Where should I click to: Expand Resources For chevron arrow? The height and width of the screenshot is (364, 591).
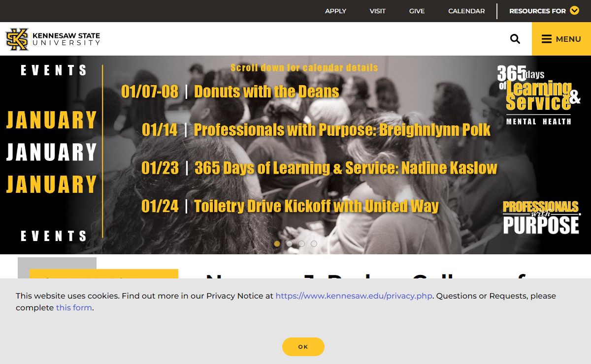tap(574, 10)
